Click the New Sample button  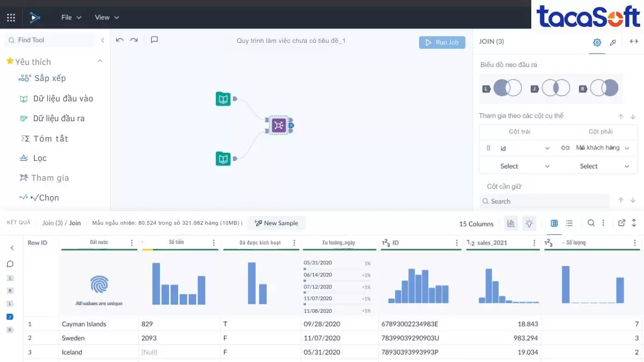pyautogui.click(x=276, y=223)
